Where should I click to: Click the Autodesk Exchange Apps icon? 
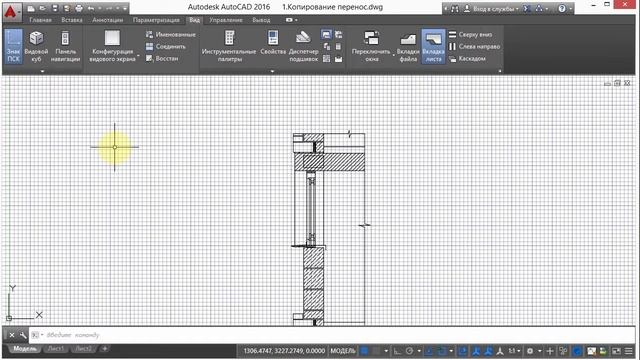click(527, 9)
